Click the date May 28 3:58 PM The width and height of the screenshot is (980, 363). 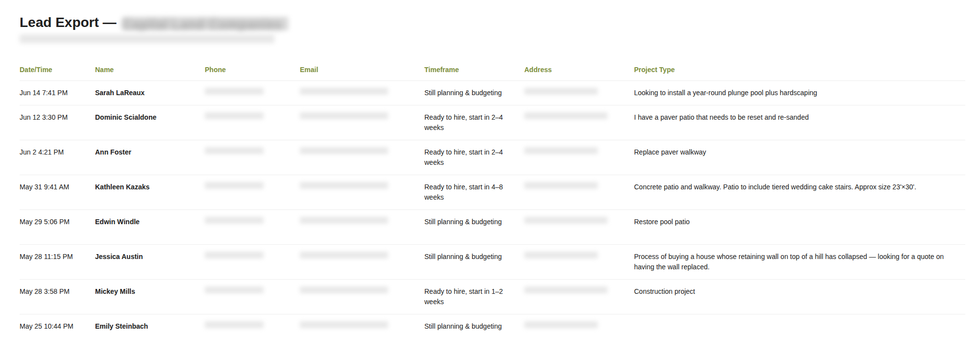coord(45,291)
